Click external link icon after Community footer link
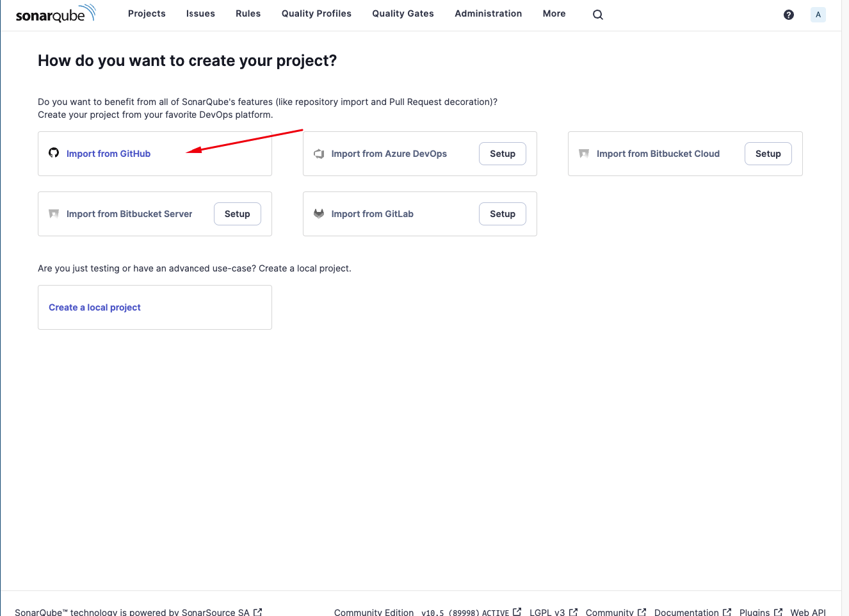Viewport: 849px width, 616px height. tap(642, 612)
